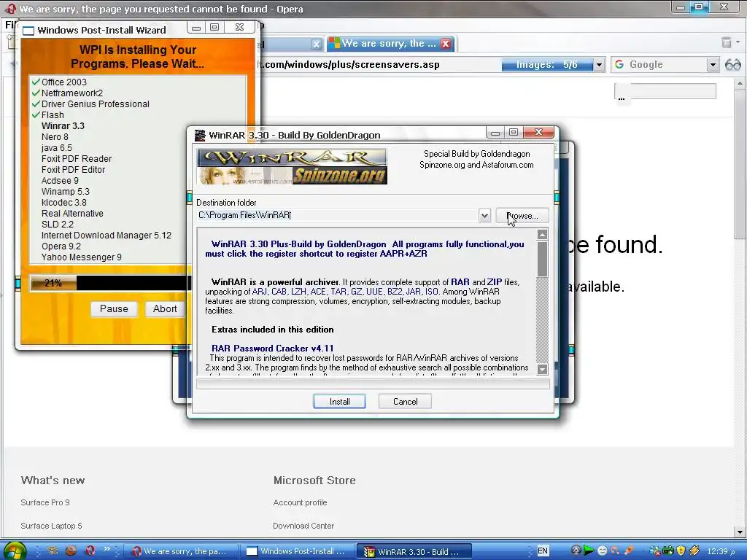Select 'java 6.5' in the WPI list
Screen dimensions: 747x560
57,147
